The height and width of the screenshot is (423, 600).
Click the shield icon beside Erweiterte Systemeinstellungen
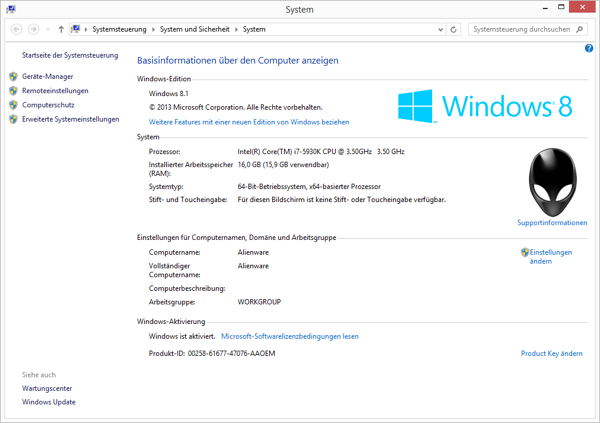tap(13, 119)
